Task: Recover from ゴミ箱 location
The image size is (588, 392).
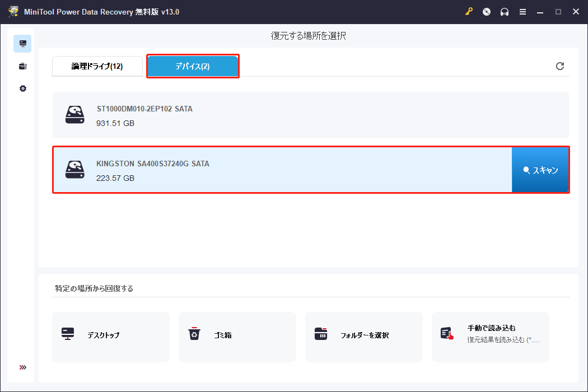Action: (237, 337)
